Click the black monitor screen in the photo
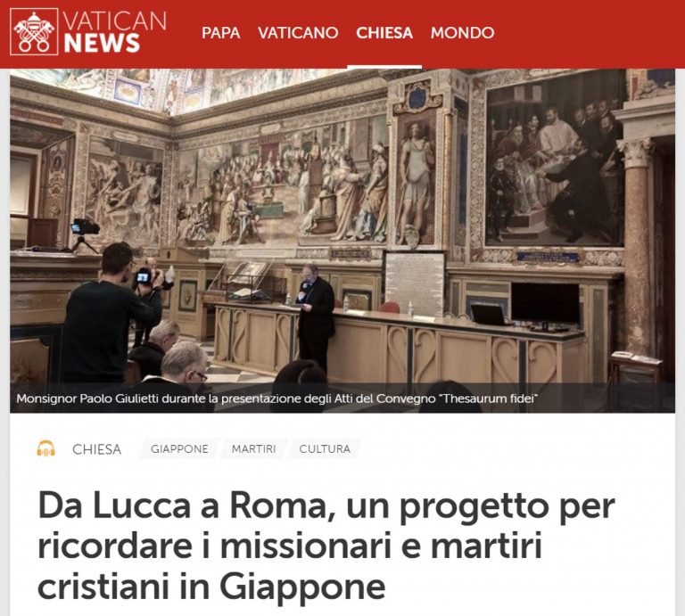This screenshot has height=616, width=685. click(545, 304)
